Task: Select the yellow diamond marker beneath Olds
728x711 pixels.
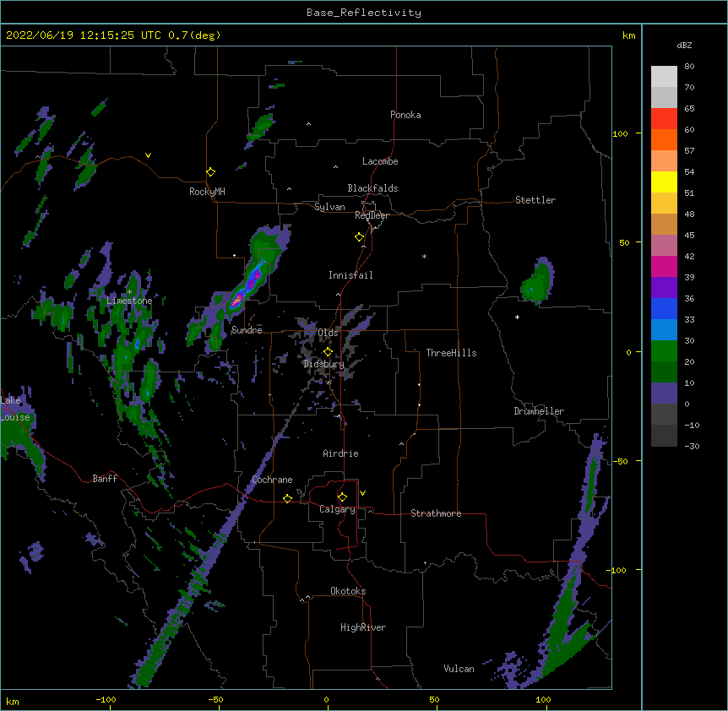Action: (x=328, y=352)
